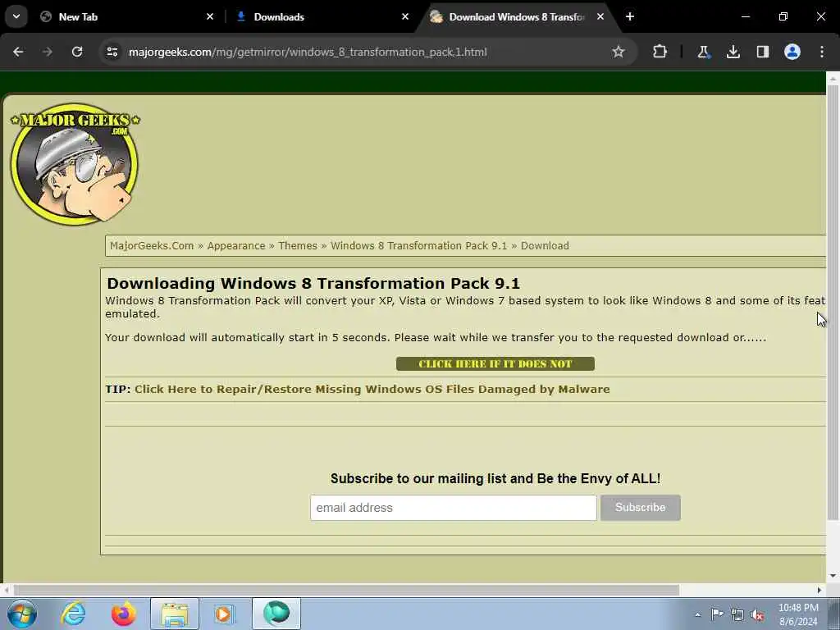Viewport: 840px width, 630px height.
Task: Open the profile avatar menu
Action: [x=792, y=52]
